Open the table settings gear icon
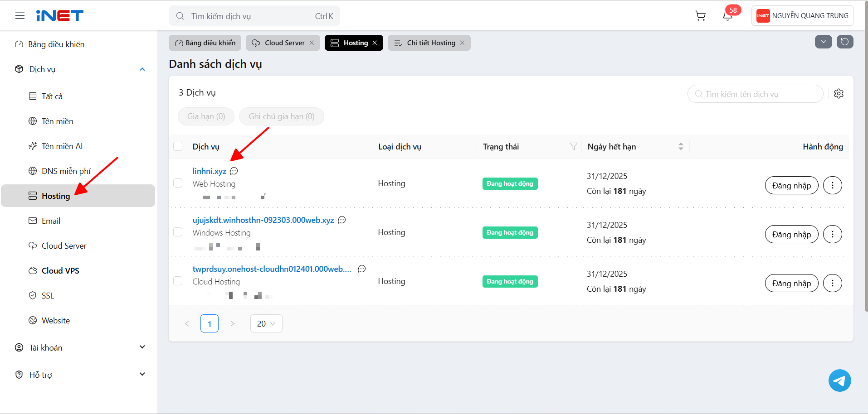This screenshot has width=868, height=414. coord(839,94)
